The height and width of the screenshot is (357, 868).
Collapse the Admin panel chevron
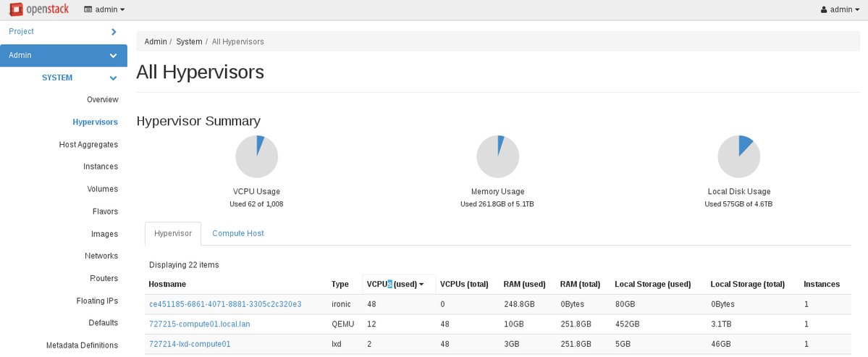pos(113,55)
